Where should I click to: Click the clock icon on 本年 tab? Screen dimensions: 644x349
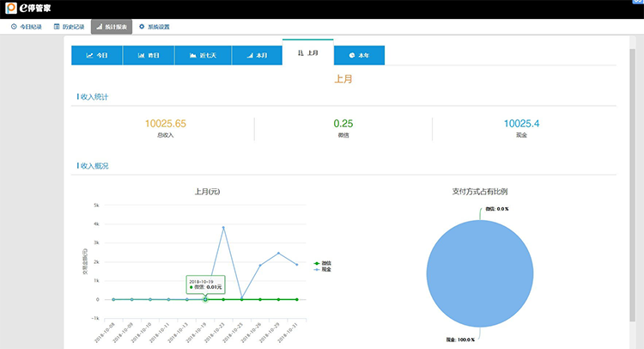click(352, 55)
